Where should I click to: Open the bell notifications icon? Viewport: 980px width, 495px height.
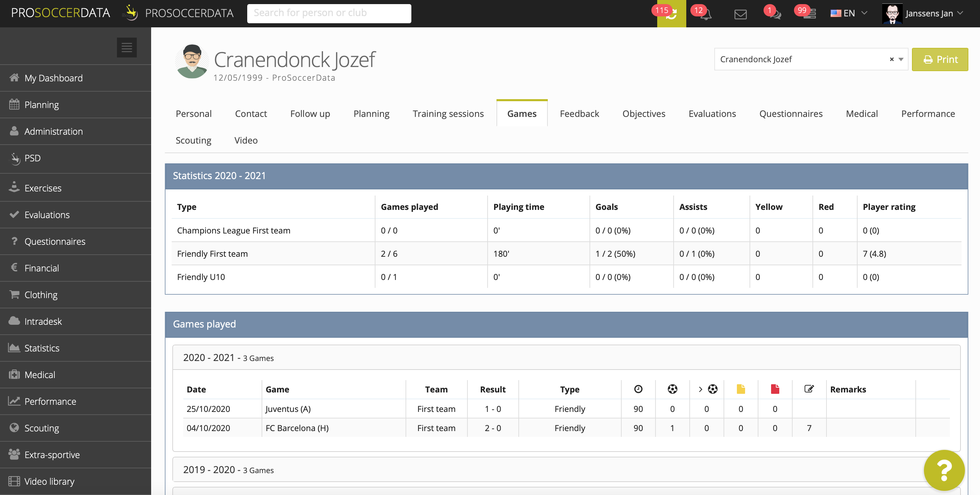(706, 14)
